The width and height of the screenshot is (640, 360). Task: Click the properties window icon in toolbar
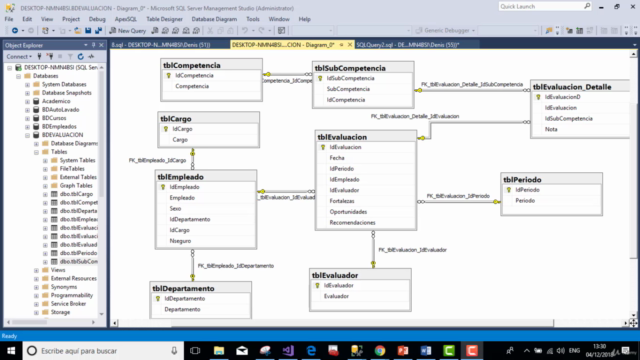[x=281, y=31]
